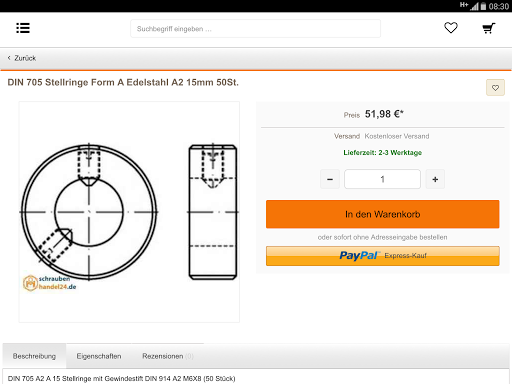The height and width of the screenshot is (384, 512).
Task: Click the quantity input field
Action: 382,179
